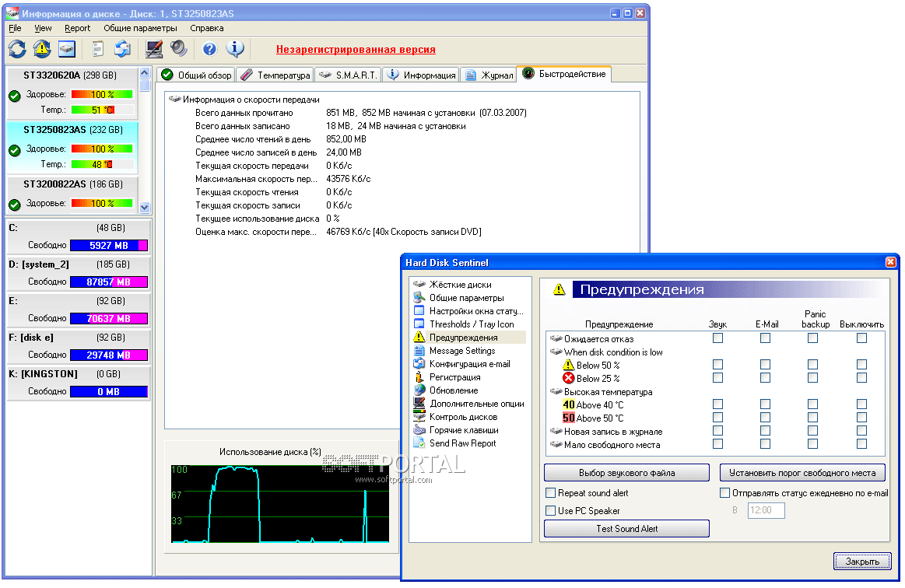The height and width of the screenshot is (588, 905).
Task: Click the loudspeaker sound toolbar icon
Action: coord(178,49)
